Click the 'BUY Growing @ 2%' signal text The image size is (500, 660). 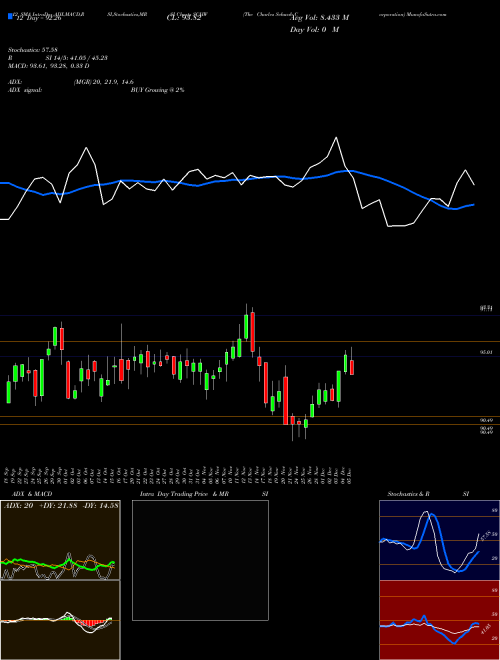(x=157, y=90)
